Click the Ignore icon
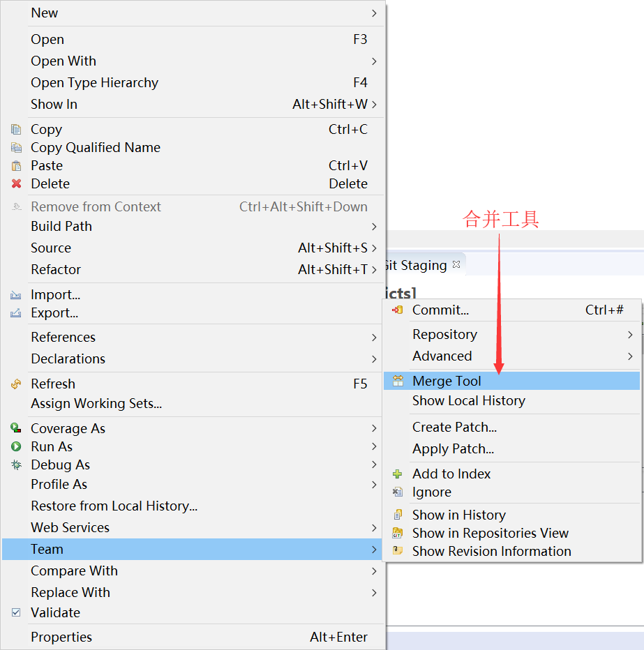Viewport: 644px width, 650px height. [x=397, y=492]
